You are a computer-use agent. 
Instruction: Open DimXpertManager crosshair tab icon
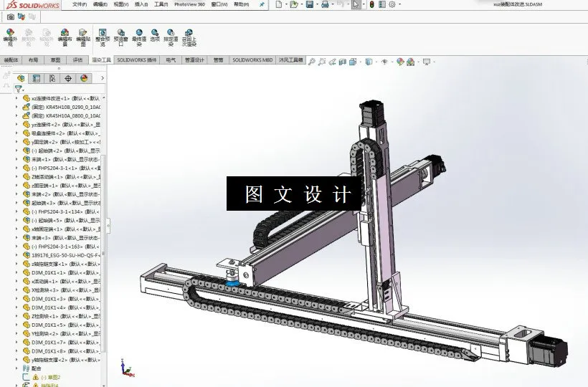point(68,78)
